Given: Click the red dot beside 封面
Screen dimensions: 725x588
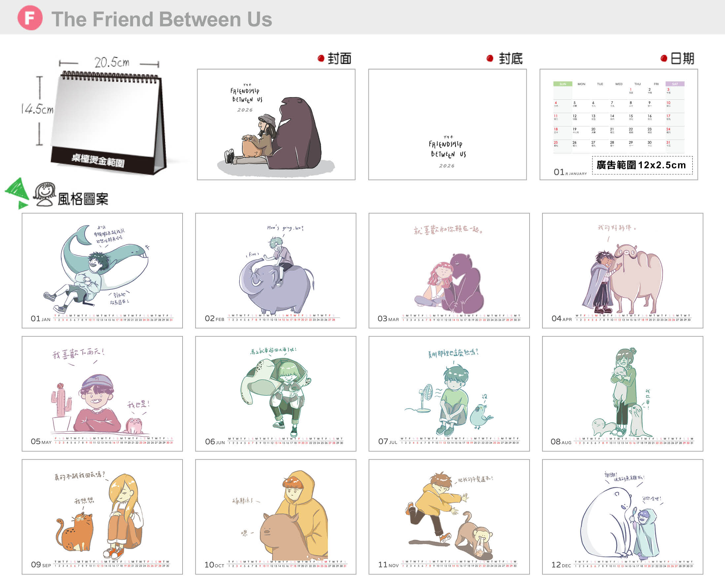Looking at the screenshot, I should click(321, 58).
